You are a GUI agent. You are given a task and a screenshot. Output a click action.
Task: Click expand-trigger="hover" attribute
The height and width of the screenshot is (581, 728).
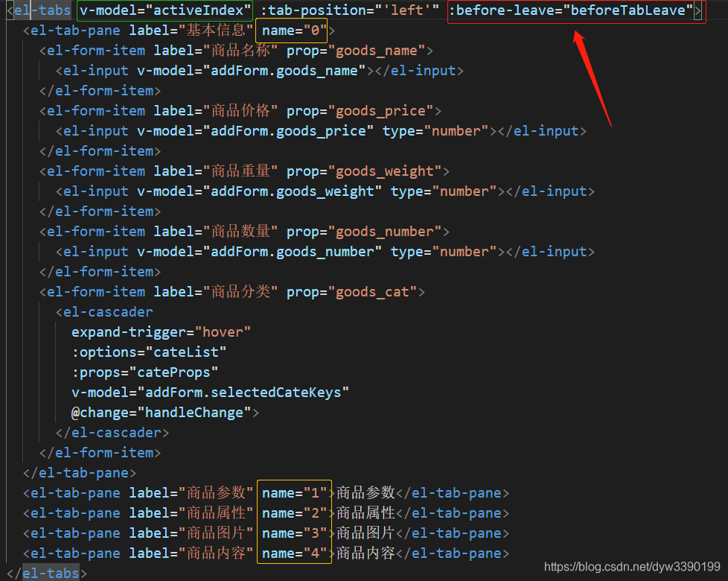[x=161, y=332]
